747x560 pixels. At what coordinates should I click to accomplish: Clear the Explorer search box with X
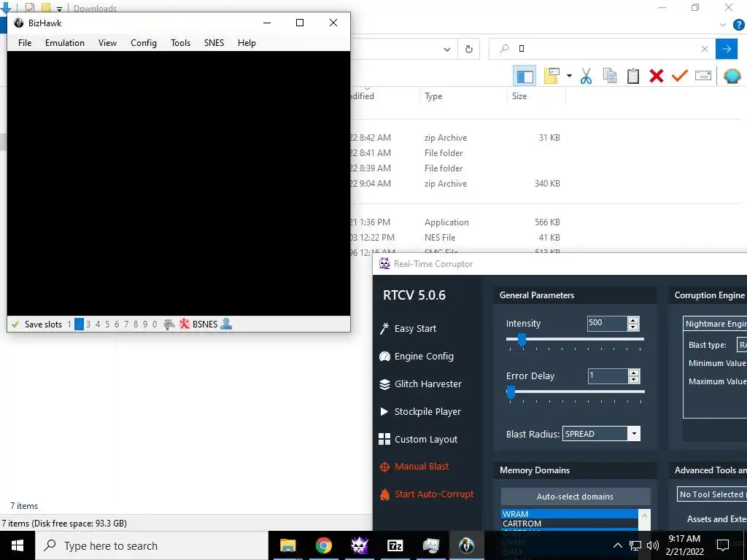[705, 49]
